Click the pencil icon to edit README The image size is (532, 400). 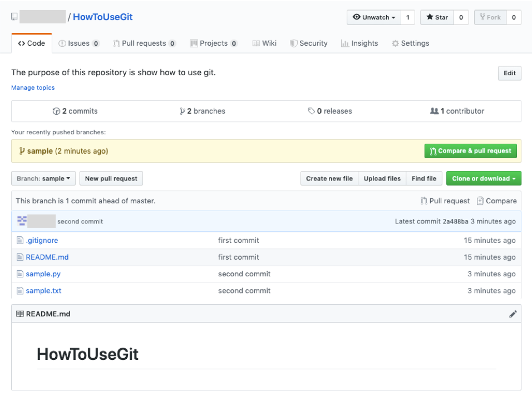pos(513,314)
